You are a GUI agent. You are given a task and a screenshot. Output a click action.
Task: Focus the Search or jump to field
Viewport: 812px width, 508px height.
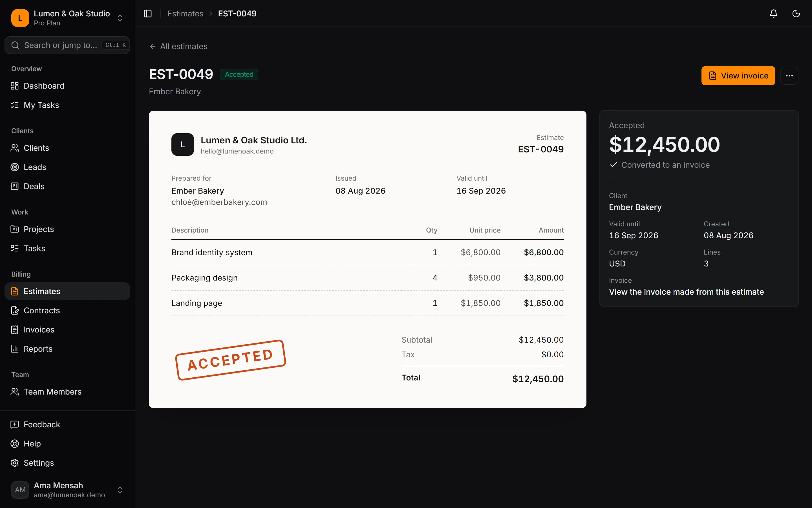point(67,45)
